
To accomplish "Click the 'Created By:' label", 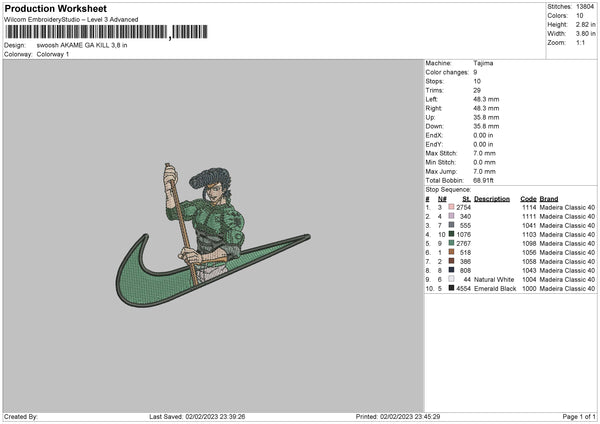I will click(x=21, y=416).
